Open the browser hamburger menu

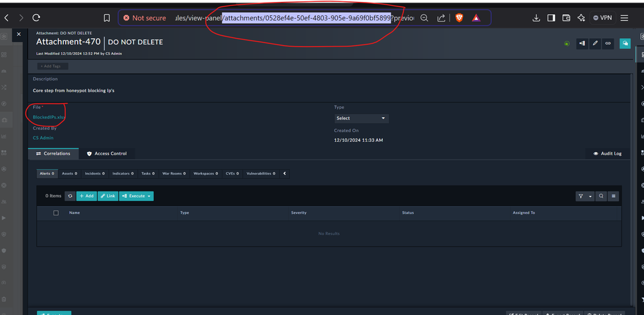tap(624, 18)
